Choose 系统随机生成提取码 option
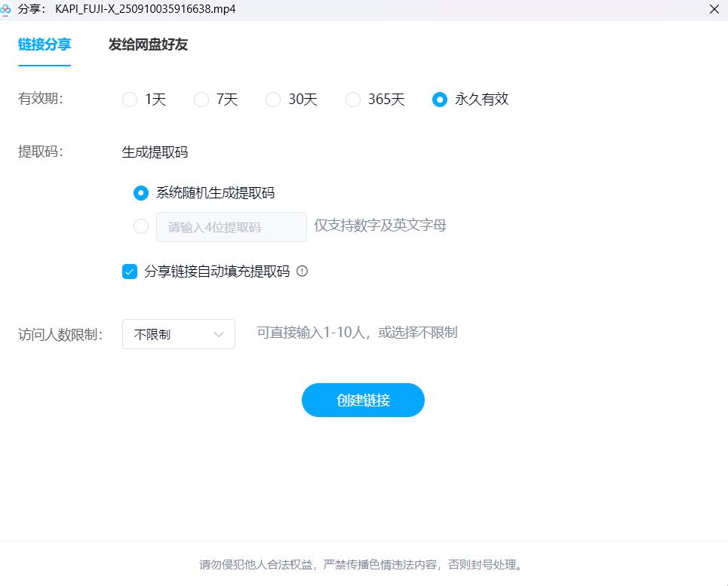728x586 pixels. point(141,193)
